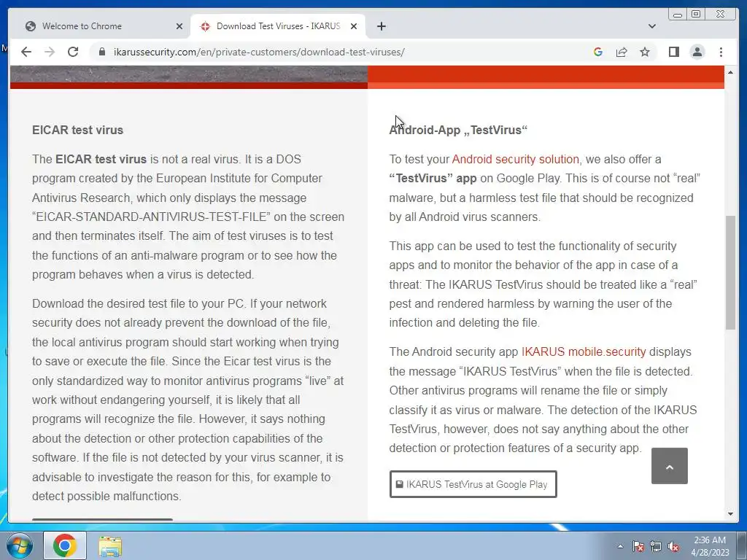Open a new tab with plus button
This screenshot has width=747, height=560.
point(381,26)
